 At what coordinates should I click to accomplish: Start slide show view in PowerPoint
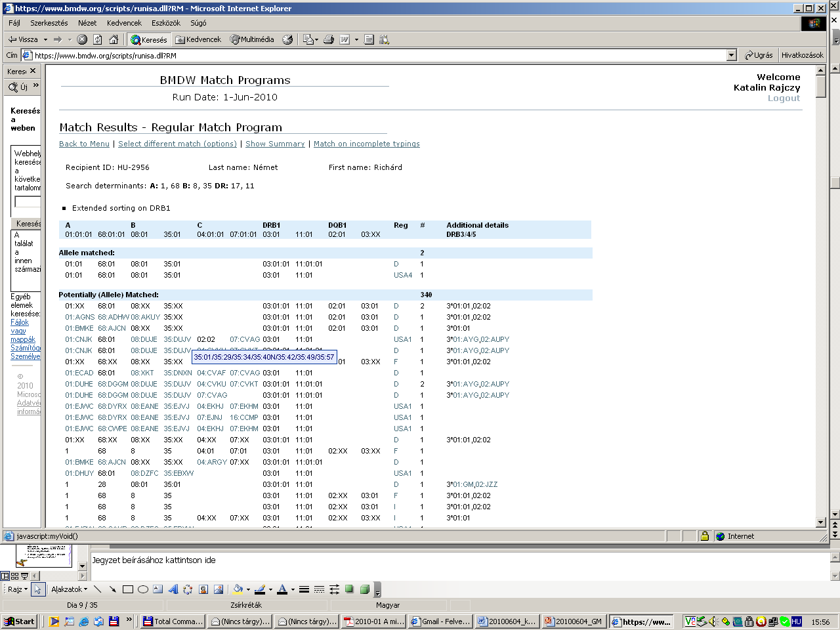click(x=25, y=576)
